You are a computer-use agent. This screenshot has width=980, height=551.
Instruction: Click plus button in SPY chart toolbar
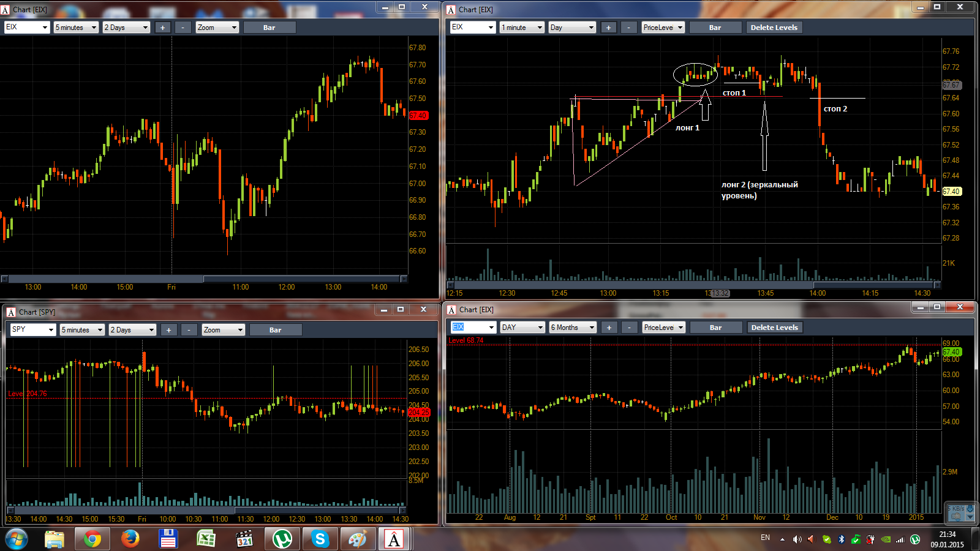[168, 330]
